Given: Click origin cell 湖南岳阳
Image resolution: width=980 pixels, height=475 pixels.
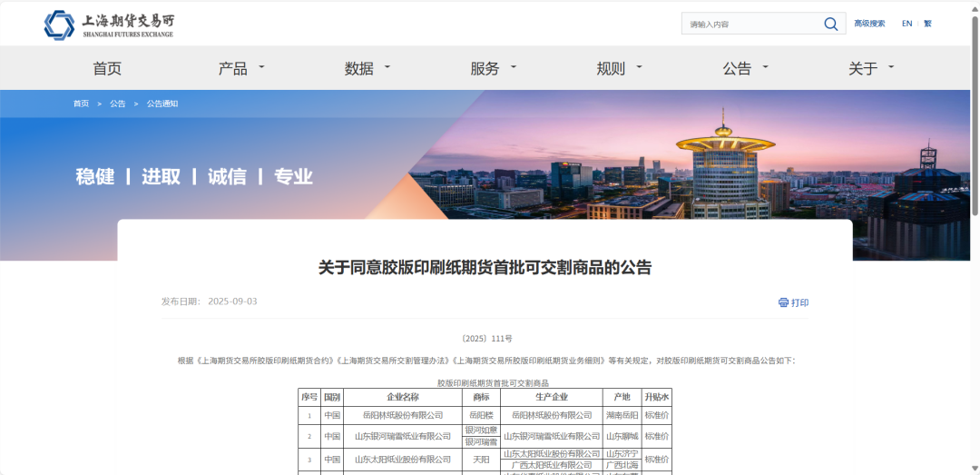Looking at the screenshot, I should [622, 415].
